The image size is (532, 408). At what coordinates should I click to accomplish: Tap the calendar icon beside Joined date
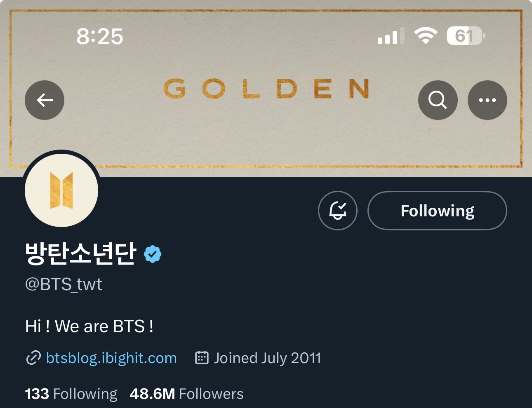(x=202, y=357)
